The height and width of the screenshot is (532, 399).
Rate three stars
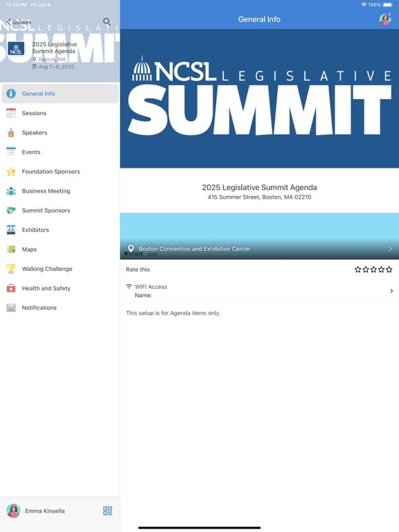click(373, 269)
